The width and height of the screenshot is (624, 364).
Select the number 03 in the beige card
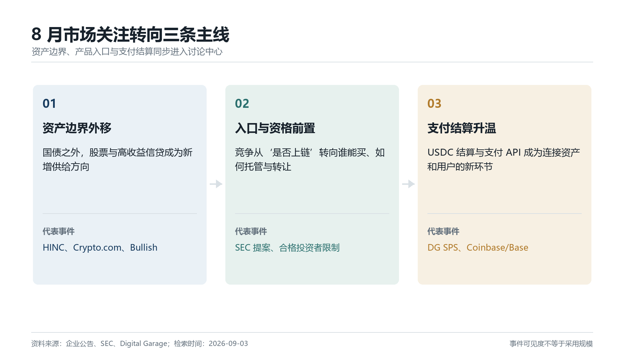point(434,103)
